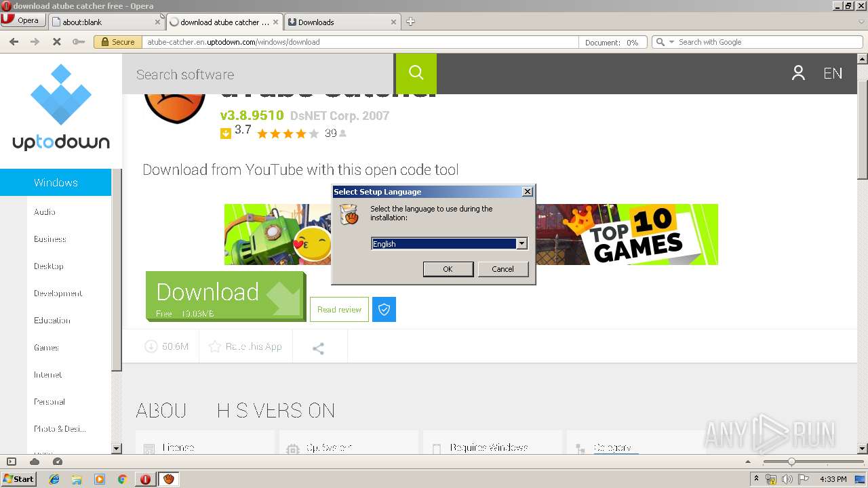Open the language dropdown showing English
Image resolution: width=868 pixels, height=488 pixels.
[x=521, y=244]
